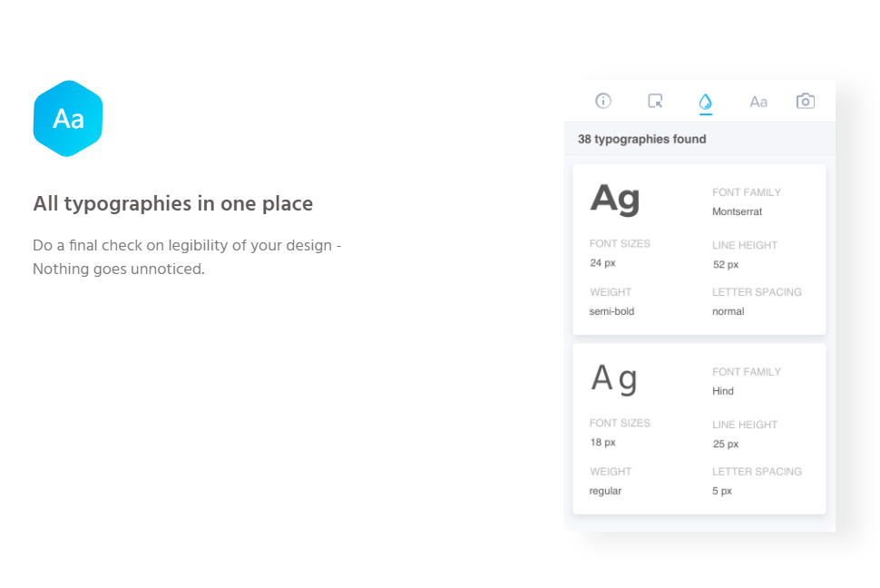
Task: Open the color droplet tab
Action: 706,102
